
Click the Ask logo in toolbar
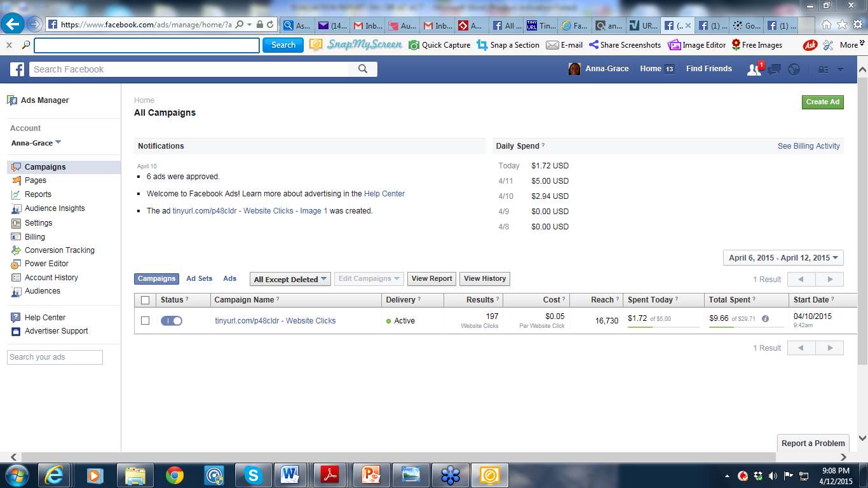point(810,45)
